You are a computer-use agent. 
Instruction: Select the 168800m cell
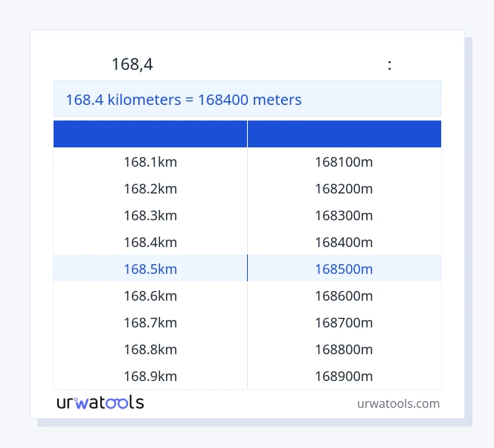coord(344,349)
